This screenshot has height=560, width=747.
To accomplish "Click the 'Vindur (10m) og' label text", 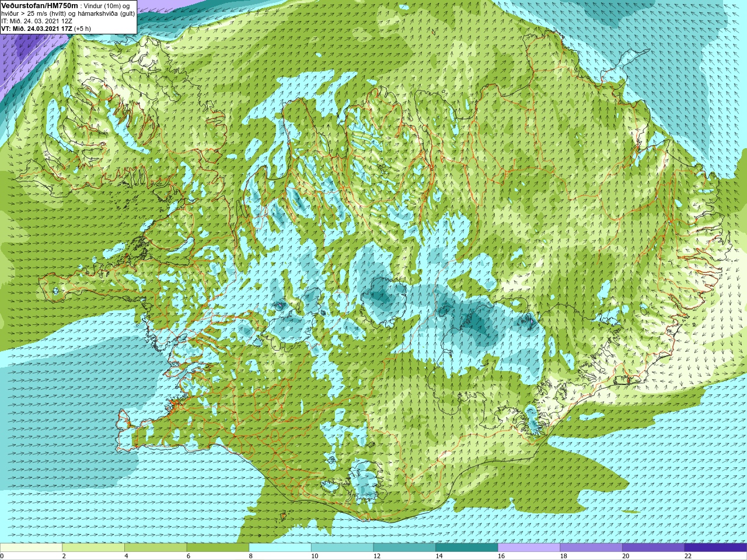I will pyautogui.click(x=107, y=6).
